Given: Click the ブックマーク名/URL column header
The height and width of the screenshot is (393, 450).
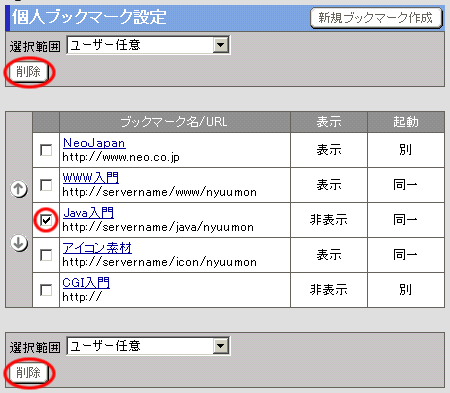Looking at the screenshot, I should 174,122.
